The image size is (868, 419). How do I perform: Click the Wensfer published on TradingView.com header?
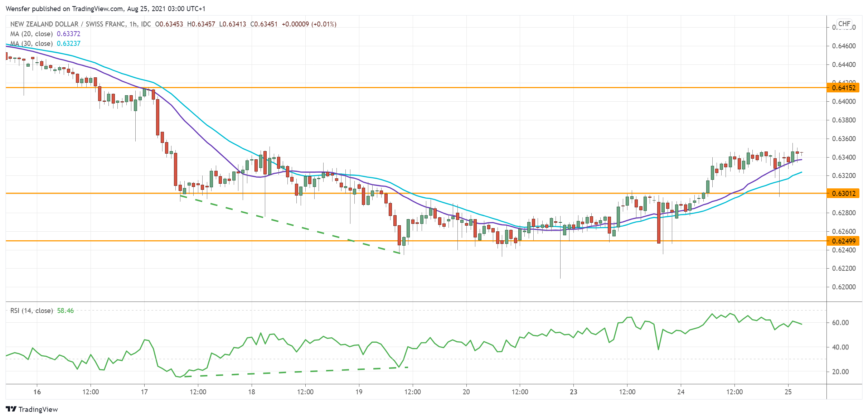coord(105,9)
